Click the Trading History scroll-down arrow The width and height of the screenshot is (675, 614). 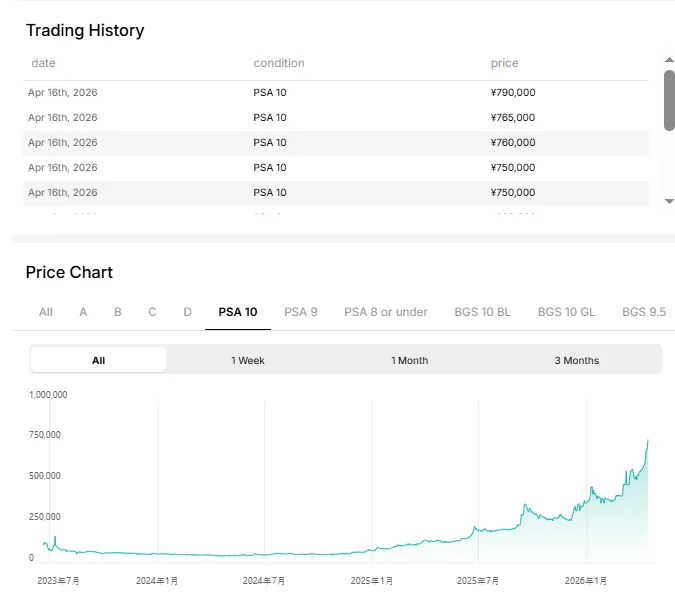[x=669, y=201]
